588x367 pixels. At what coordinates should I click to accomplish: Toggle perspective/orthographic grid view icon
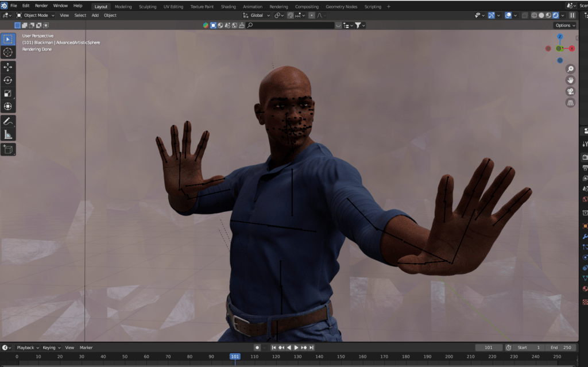(x=570, y=103)
